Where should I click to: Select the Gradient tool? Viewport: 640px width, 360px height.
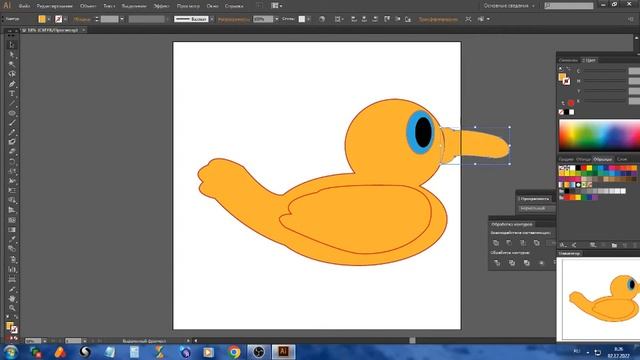click(x=12, y=230)
